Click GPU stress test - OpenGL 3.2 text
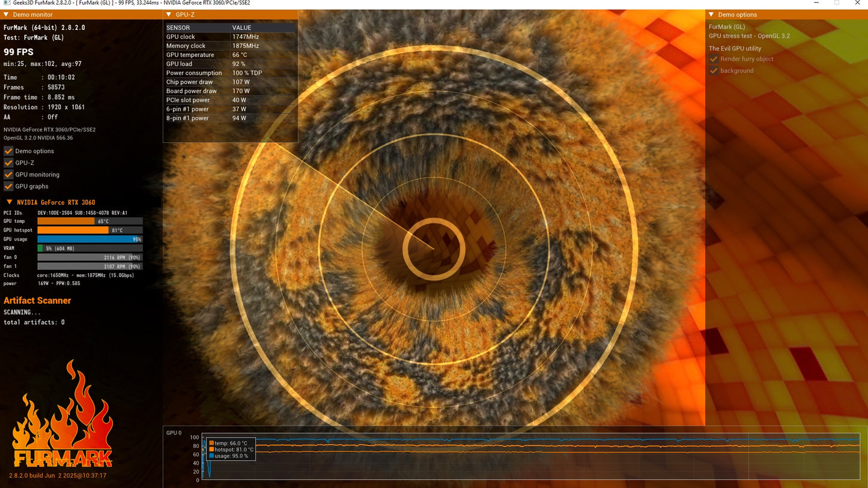This screenshot has width=868, height=488. (x=749, y=36)
